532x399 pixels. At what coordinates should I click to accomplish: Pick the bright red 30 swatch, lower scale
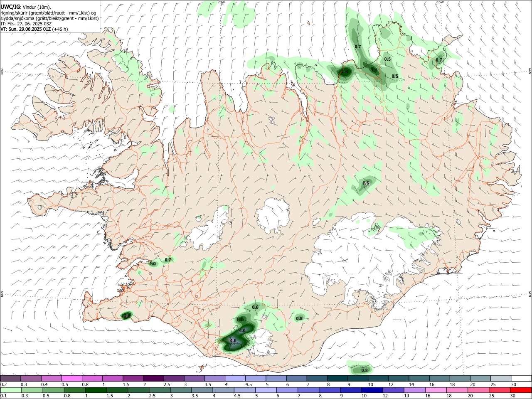point(521,390)
